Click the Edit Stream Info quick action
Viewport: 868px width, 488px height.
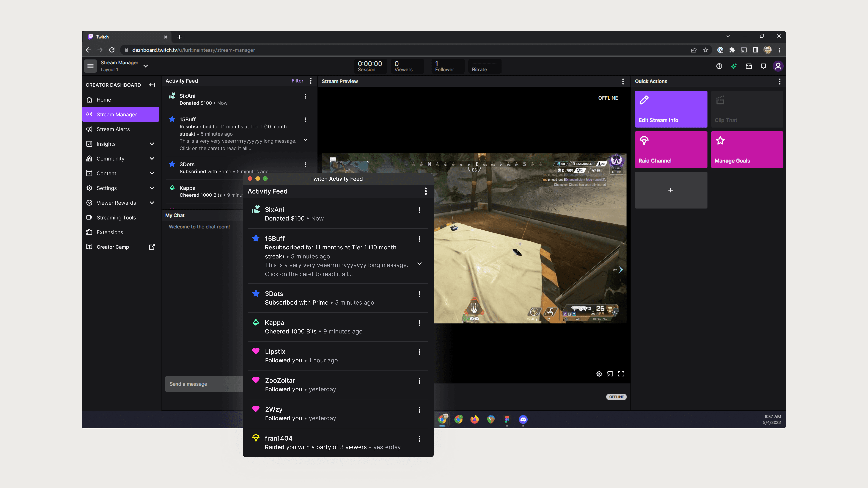click(671, 109)
